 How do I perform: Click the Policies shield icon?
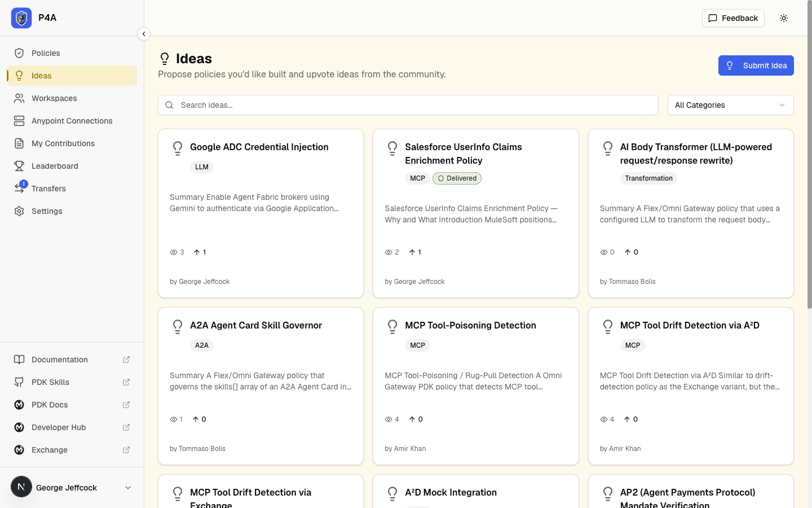pos(19,53)
